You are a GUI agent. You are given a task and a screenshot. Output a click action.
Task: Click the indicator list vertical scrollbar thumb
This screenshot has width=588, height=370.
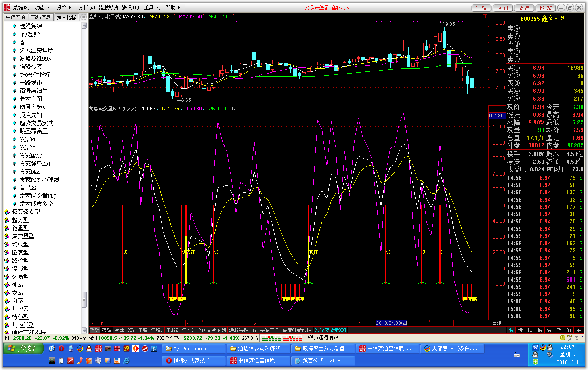(84, 300)
